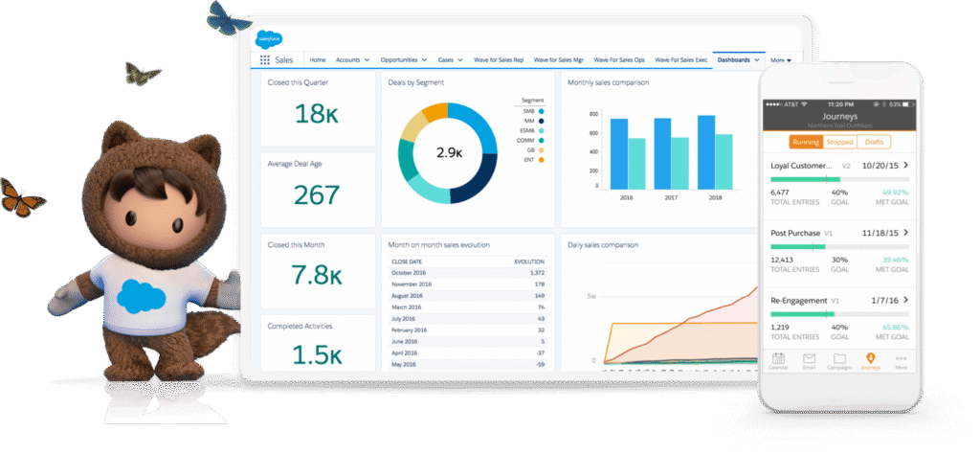Click the SMB legend color dot
This screenshot has height=454, width=980.
pos(541,111)
